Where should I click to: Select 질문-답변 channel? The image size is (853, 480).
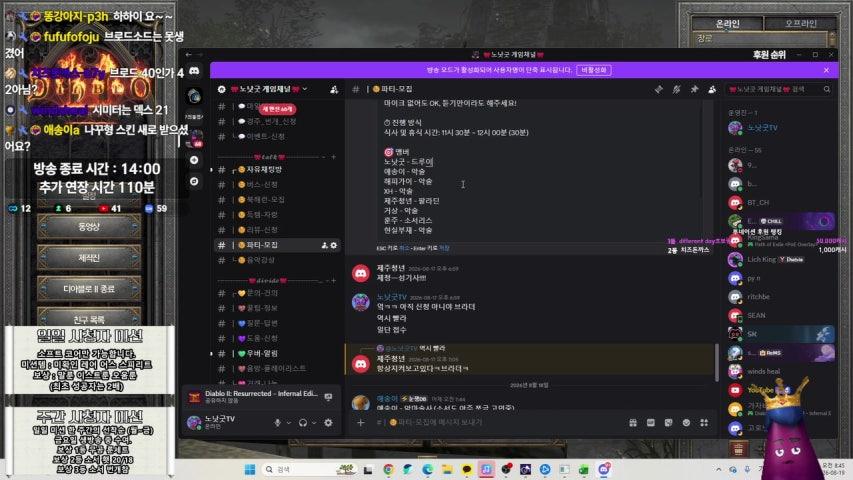(278, 323)
